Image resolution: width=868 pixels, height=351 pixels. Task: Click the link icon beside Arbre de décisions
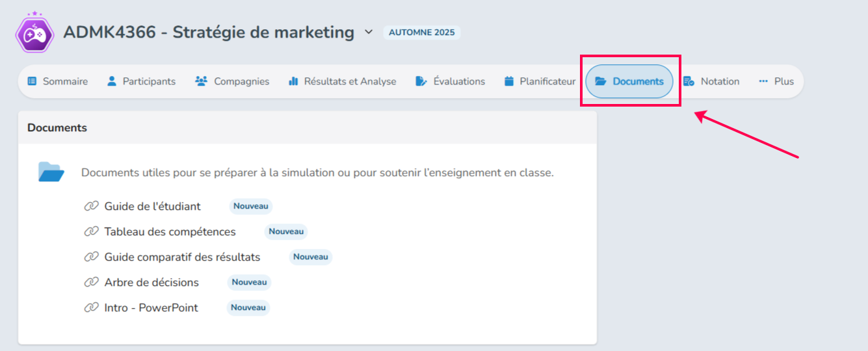click(91, 282)
